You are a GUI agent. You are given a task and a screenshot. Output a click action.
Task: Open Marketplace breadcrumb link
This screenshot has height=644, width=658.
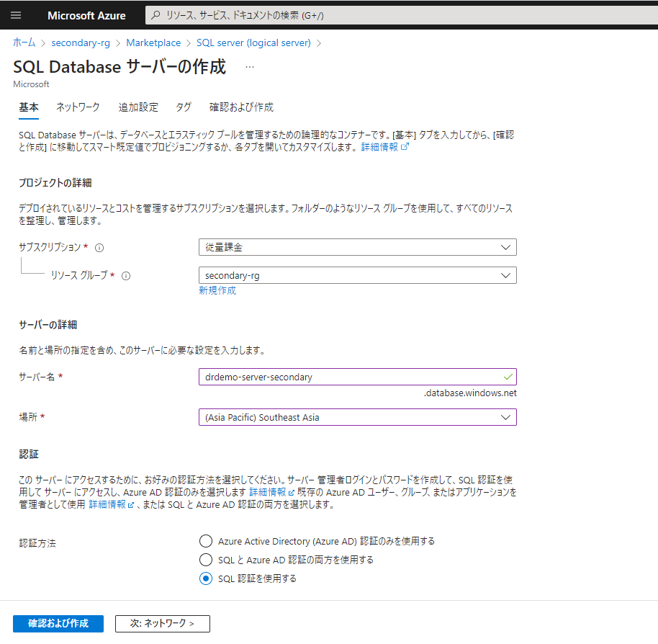pyautogui.click(x=153, y=43)
